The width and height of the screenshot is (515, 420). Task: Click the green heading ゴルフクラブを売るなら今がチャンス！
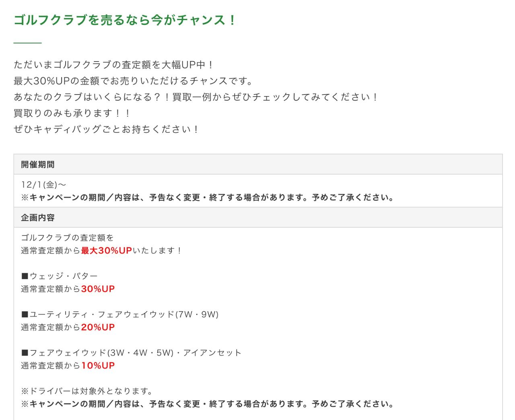[x=125, y=20]
